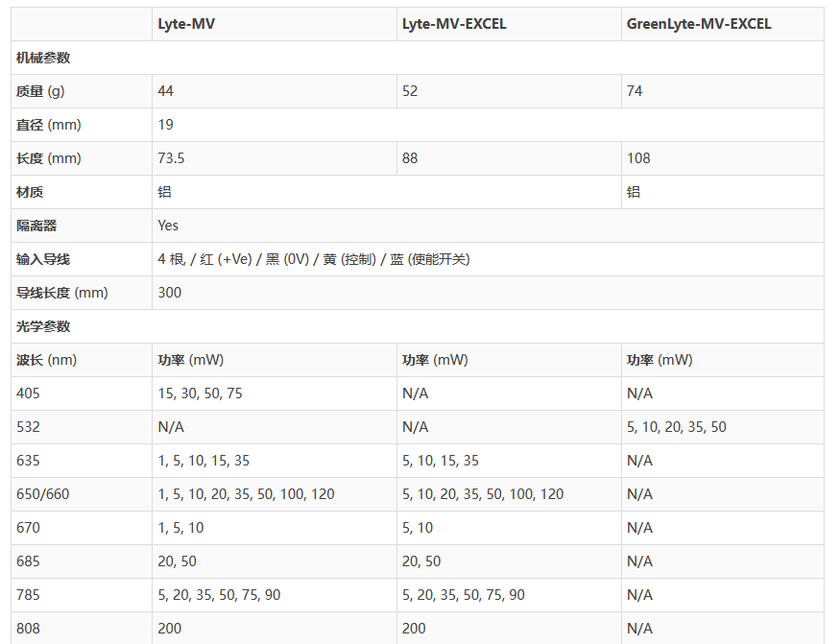Click the 532 nm GreenLyte power values

pos(677,427)
